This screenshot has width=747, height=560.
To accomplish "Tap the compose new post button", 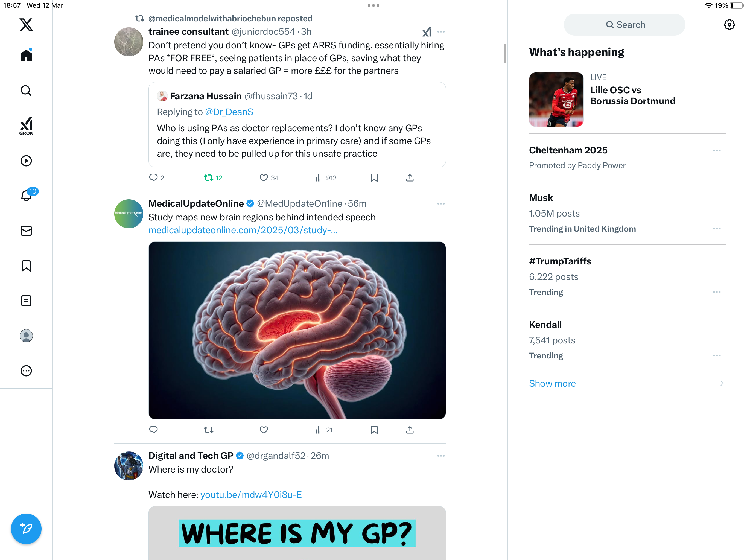I will coord(26,529).
